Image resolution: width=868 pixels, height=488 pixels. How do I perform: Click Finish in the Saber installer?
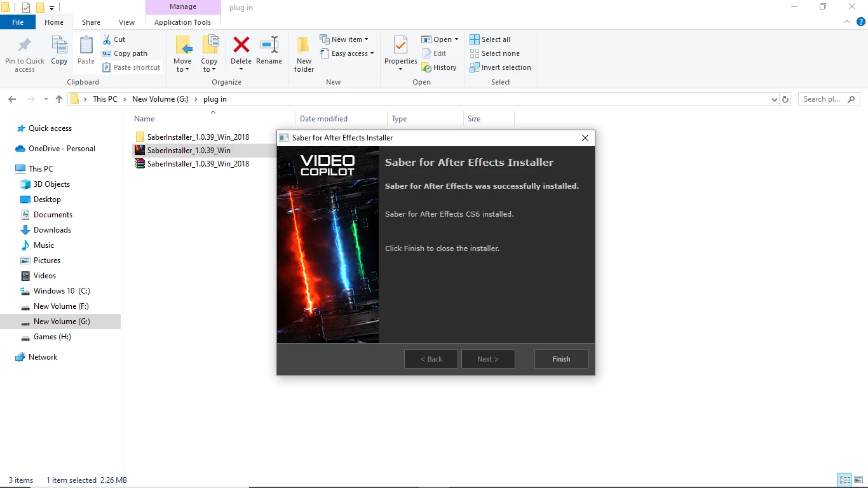(561, 359)
